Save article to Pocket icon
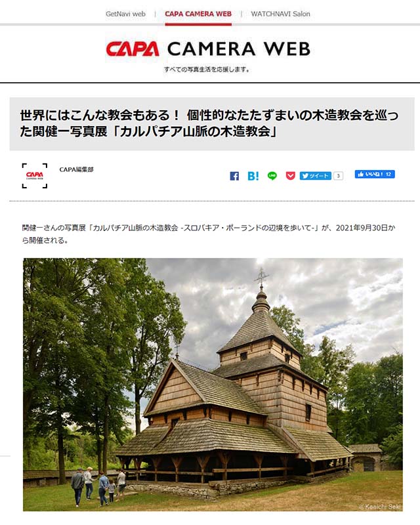 (x=290, y=175)
